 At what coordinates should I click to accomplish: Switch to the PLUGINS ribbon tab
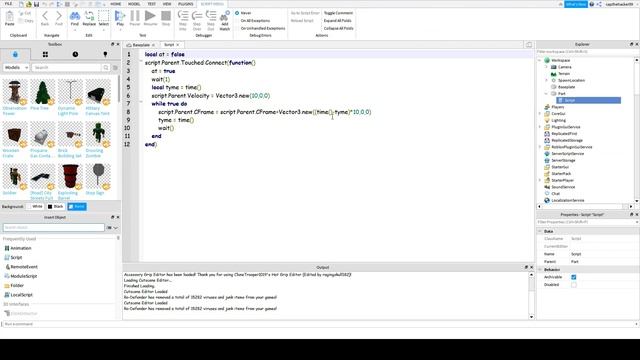[x=186, y=4]
